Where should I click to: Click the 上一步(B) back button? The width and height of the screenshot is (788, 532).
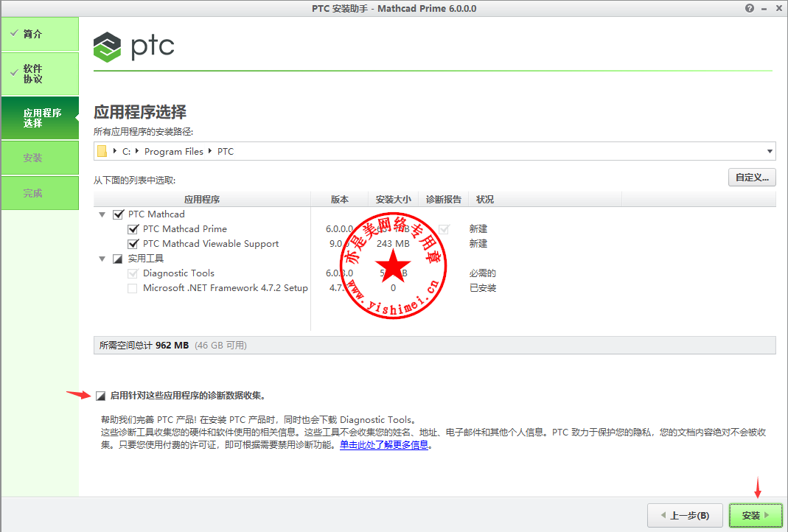click(x=685, y=516)
